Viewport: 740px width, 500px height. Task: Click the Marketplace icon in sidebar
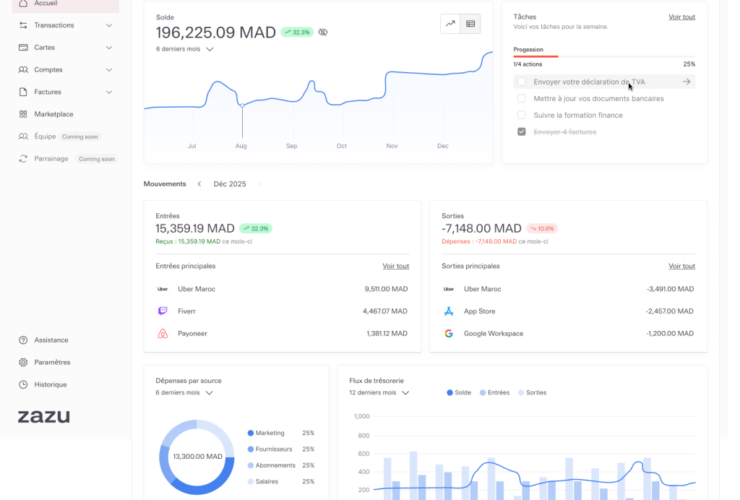23,114
